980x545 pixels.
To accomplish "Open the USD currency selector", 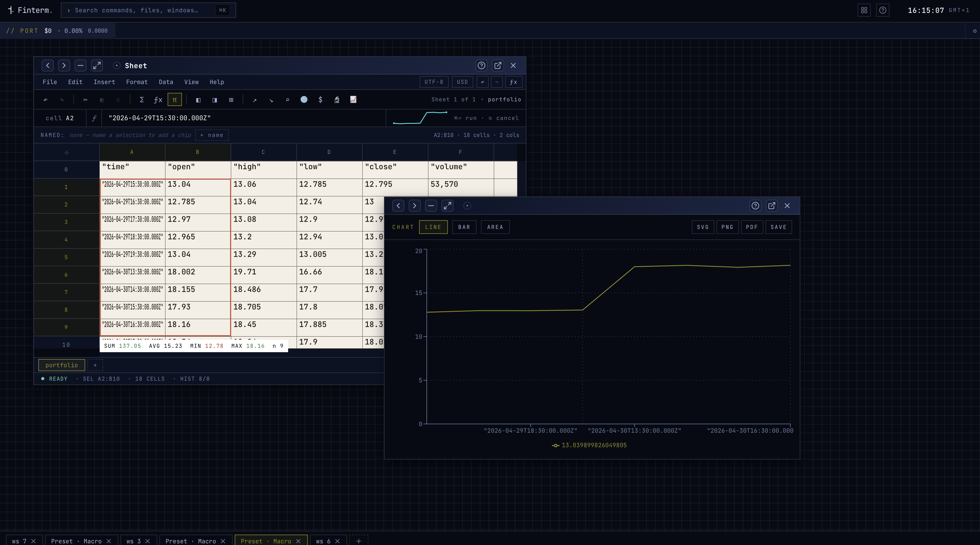I will pyautogui.click(x=462, y=82).
